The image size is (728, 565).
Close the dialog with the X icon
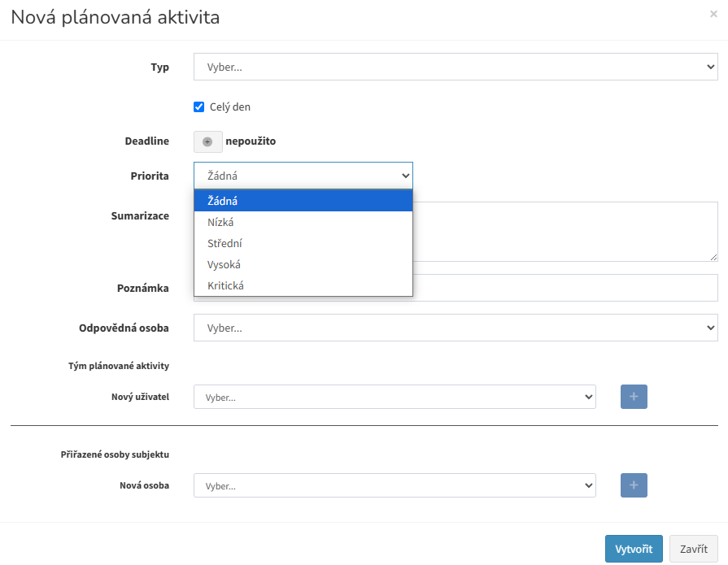[x=713, y=14]
